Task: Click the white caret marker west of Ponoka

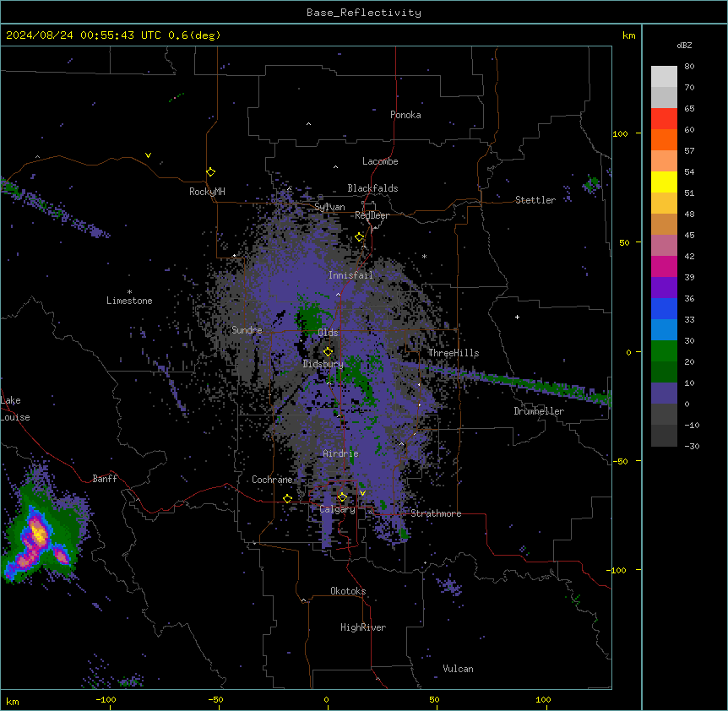Action: (x=309, y=124)
